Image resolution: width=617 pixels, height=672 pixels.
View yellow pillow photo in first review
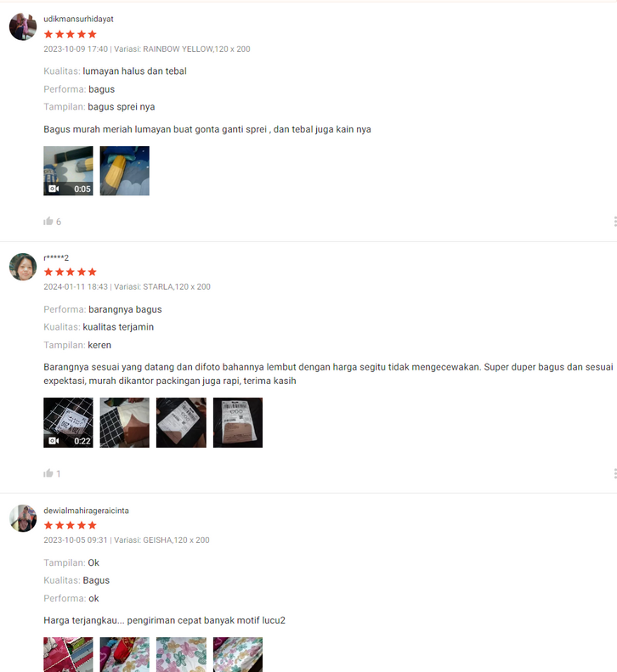point(125,171)
